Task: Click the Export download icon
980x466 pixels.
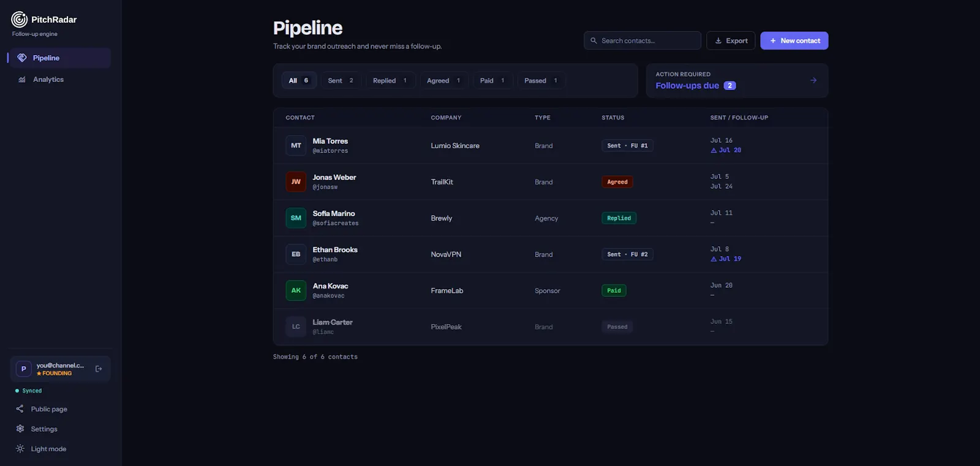Action: [x=718, y=40]
